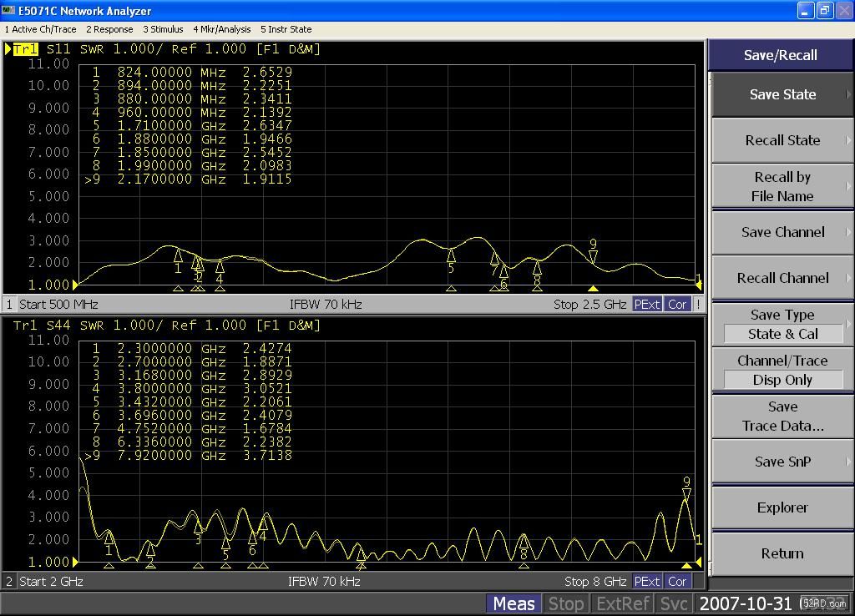Restore down the Network Analyzer window
Viewport: 855px width, 616px height.
coord(824,10)
